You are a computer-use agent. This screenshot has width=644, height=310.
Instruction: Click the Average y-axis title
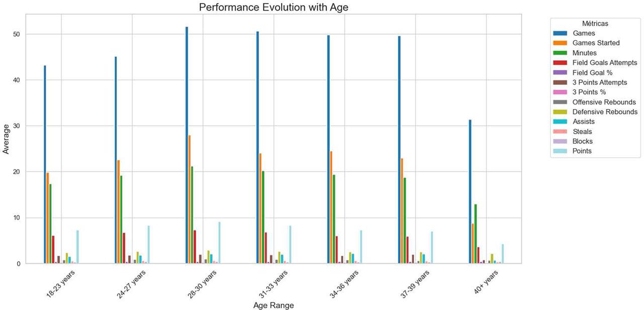click(x=6, y=139)
